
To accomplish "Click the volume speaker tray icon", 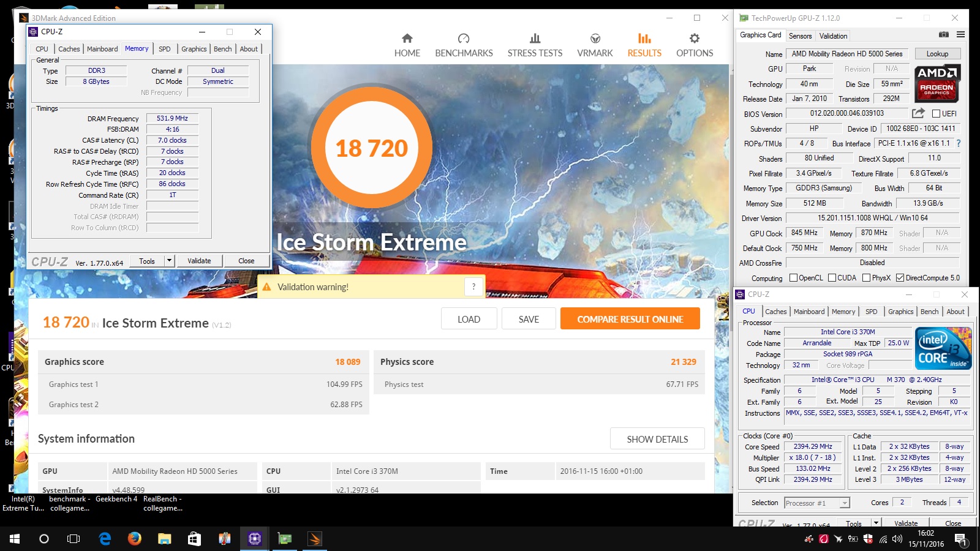I will click(x=897, y=539).
